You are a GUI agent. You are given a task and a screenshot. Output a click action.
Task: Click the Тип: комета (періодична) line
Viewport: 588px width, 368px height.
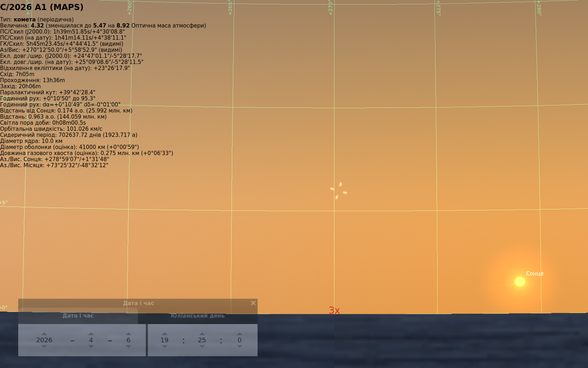37,20
